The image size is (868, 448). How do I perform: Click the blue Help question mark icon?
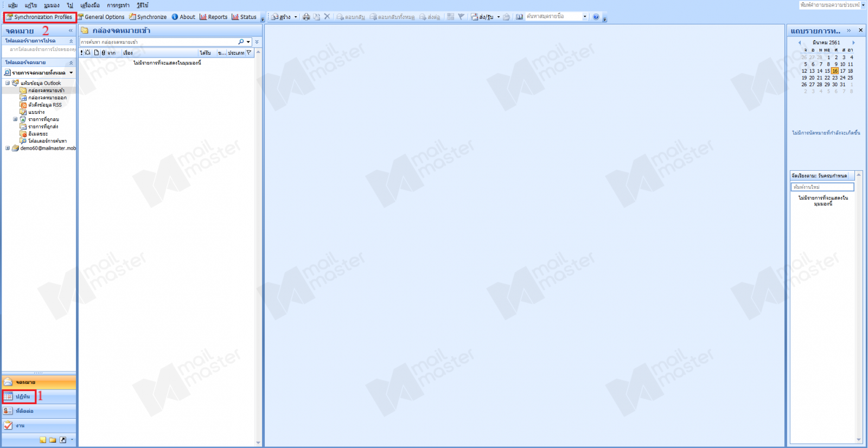click(596, 17)
